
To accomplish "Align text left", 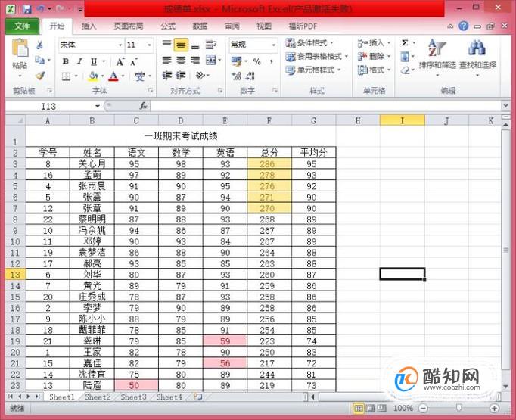I will (167, 61).
